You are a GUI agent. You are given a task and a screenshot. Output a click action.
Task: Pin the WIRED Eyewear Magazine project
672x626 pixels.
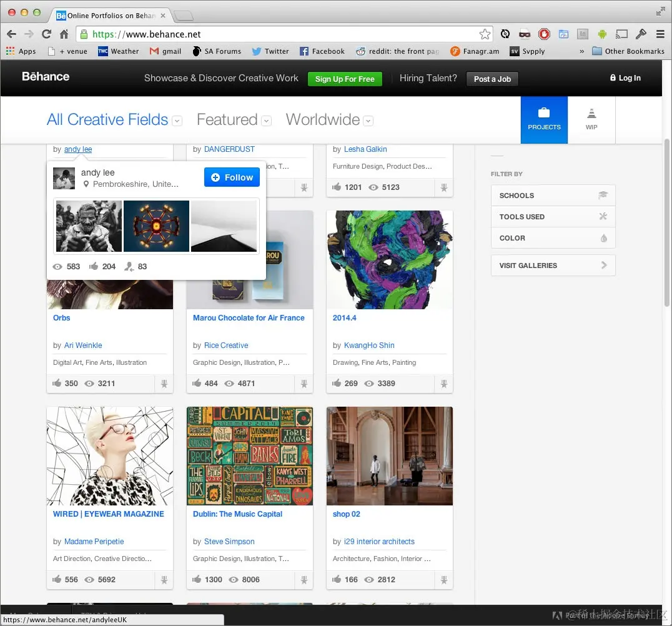164,580
